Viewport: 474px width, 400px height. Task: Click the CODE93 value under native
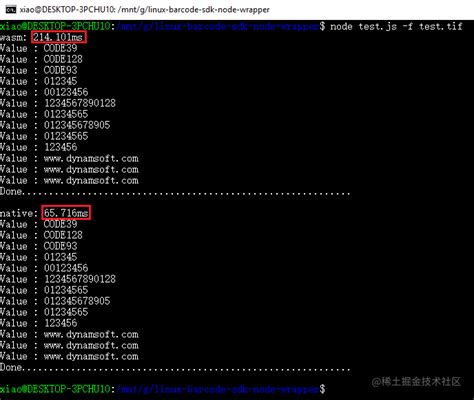point(60,246)
